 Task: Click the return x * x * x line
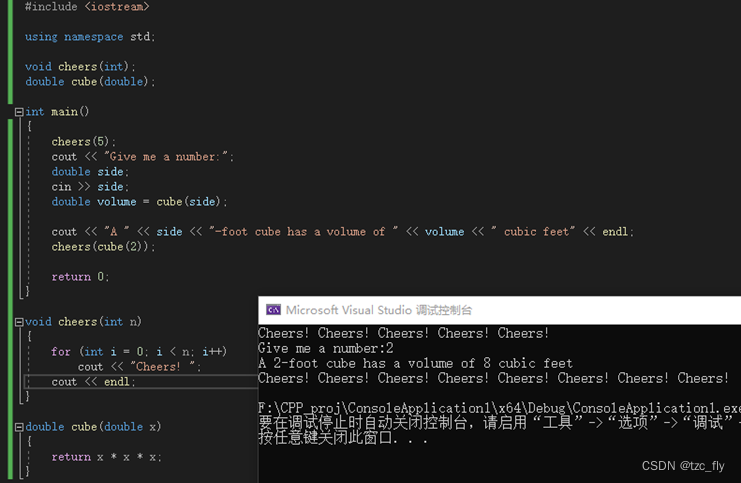(106, 457)
